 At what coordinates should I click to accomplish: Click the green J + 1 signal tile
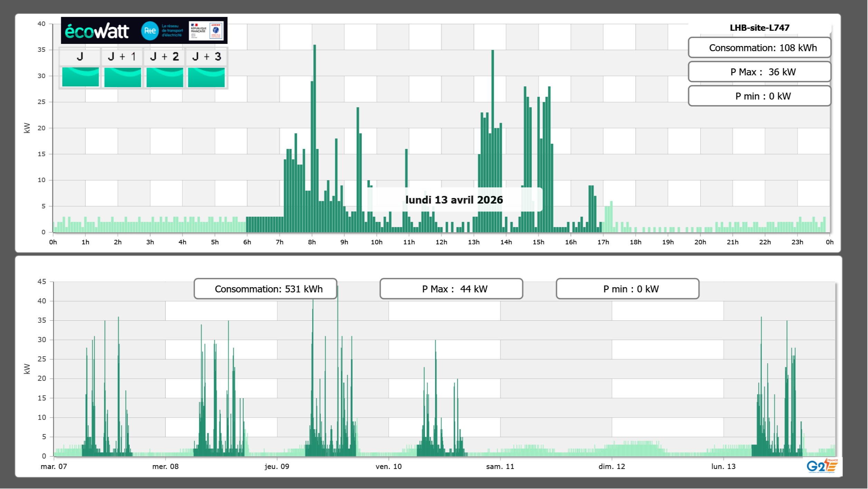coord(122,77)
